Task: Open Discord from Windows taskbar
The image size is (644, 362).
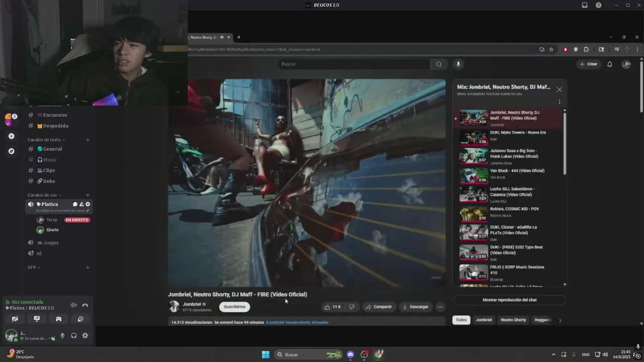Action: (x=350, y=354)
